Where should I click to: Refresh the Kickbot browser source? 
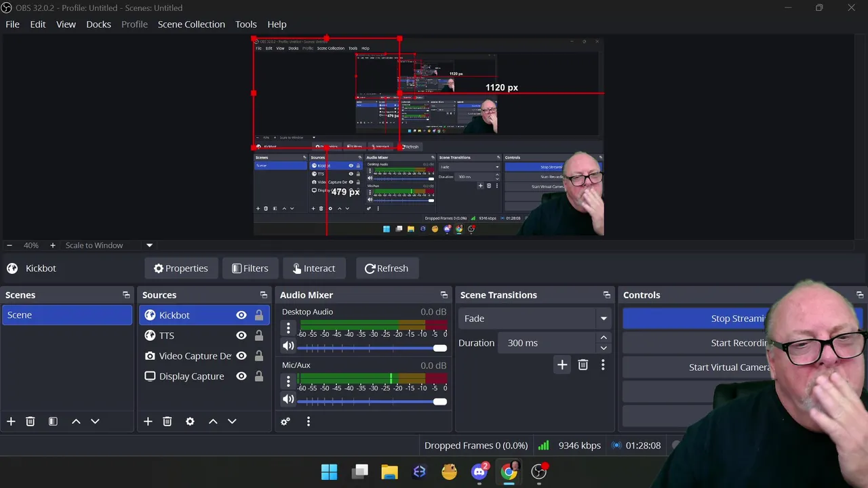(x=387, y=268)
